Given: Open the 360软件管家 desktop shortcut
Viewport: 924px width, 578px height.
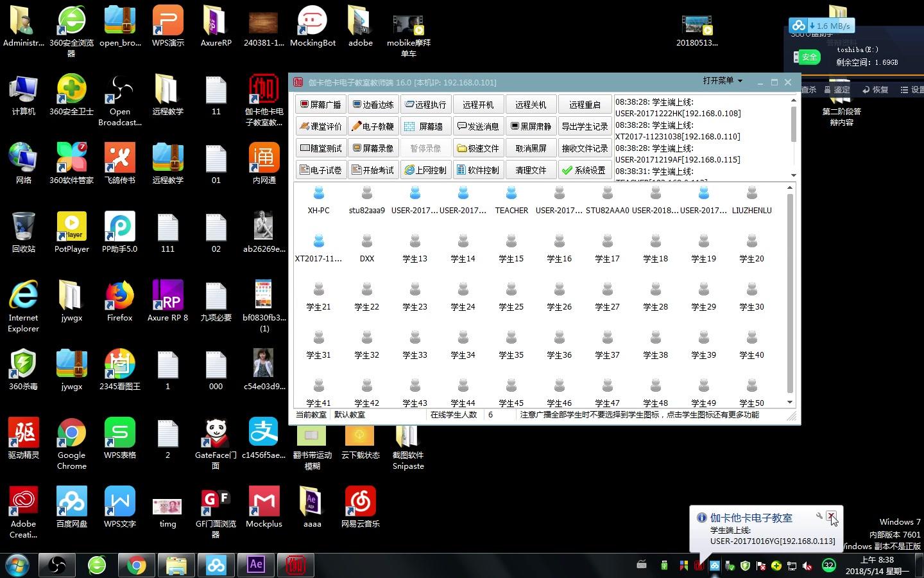Looking at the screenshot, I should (72, 164).
